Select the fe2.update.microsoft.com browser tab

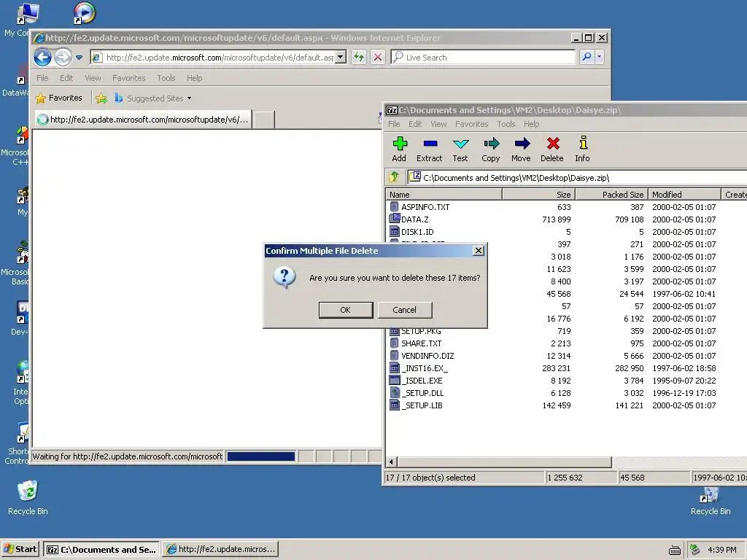144,120
